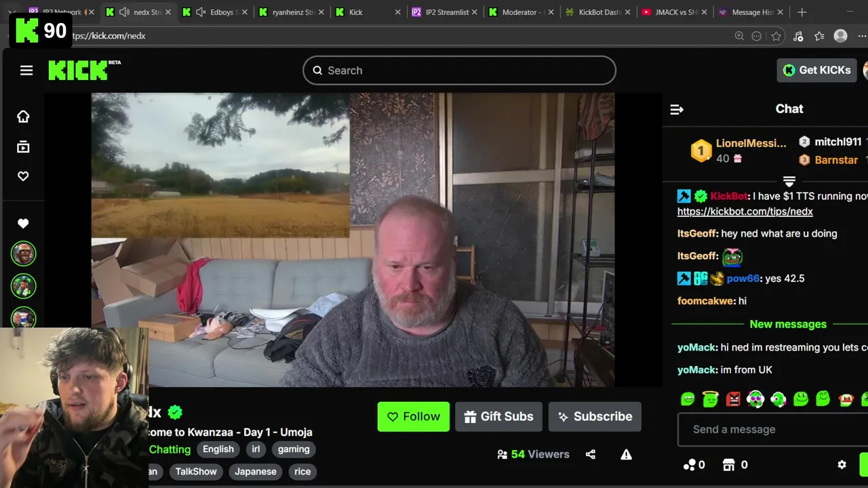This screenshot has height=488, width=868.
Task: Report the stream via warning icon
Action: click(626, 455)
